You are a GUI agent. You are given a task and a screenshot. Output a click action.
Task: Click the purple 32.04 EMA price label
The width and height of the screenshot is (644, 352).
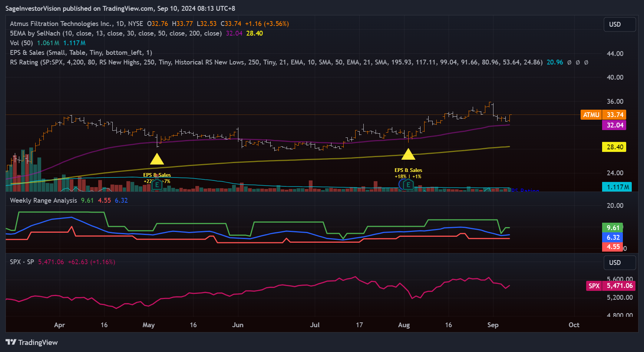pyautogui.click(x=614, y=125)
